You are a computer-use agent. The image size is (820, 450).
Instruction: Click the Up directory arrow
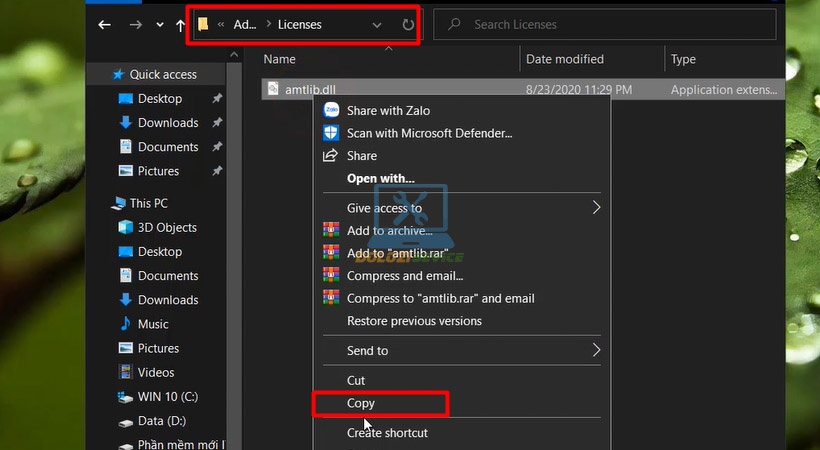click(181, 25)
